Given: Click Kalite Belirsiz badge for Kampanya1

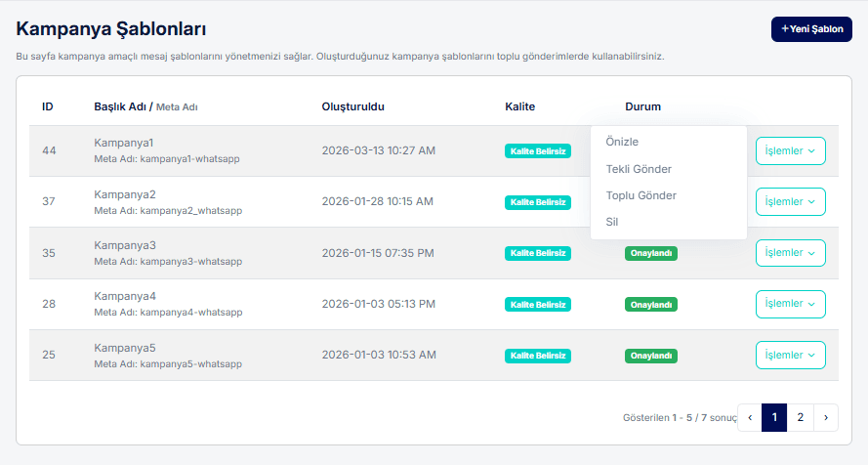Looking at the screenshot, I should click(x=537, y=150).
